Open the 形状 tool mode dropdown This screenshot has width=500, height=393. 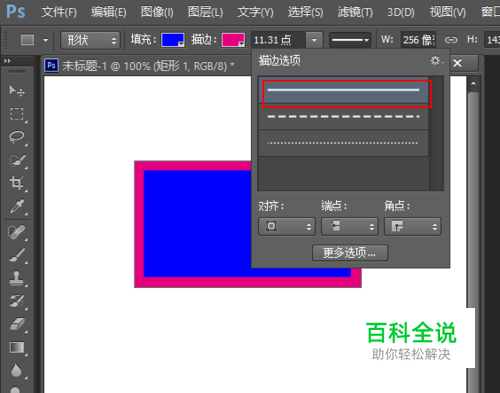[90, 40]
